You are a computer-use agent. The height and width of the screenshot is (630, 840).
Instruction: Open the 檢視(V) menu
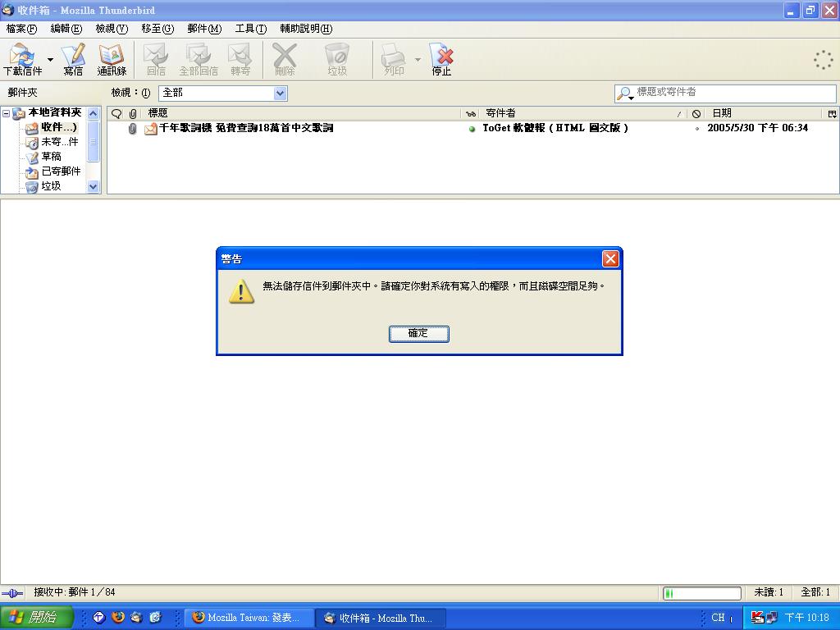coord(112,29)
